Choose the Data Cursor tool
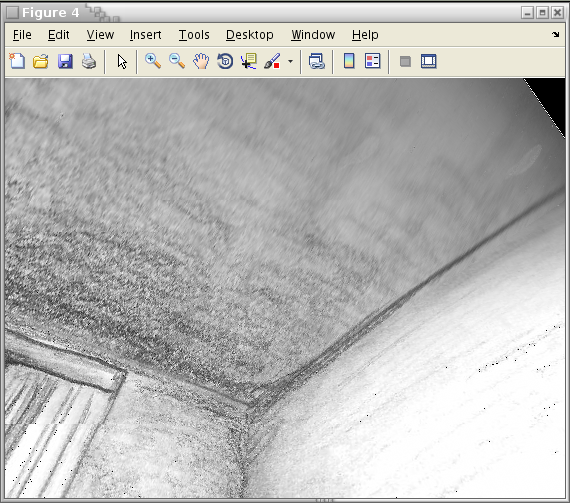This screenshot has width=570, height=503. (249, 61)
